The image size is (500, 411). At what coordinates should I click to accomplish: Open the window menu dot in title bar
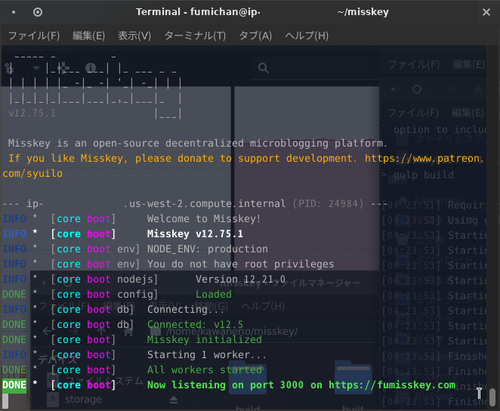[13, 12]
